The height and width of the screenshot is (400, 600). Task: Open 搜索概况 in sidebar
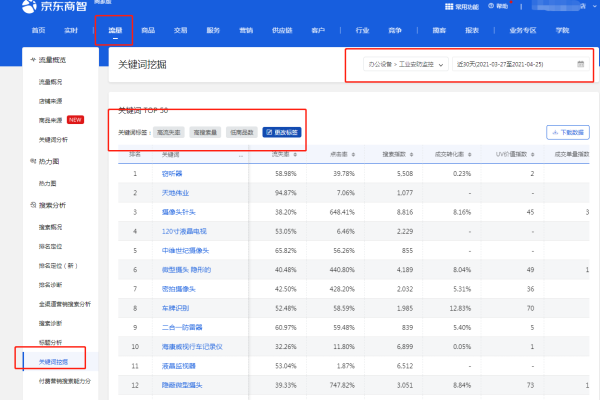(50, 227)
